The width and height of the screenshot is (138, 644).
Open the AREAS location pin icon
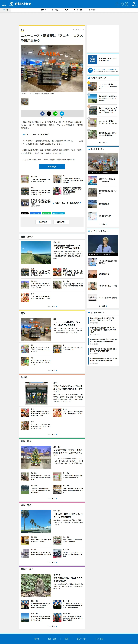pyautogui.click(x=134, y=4)
